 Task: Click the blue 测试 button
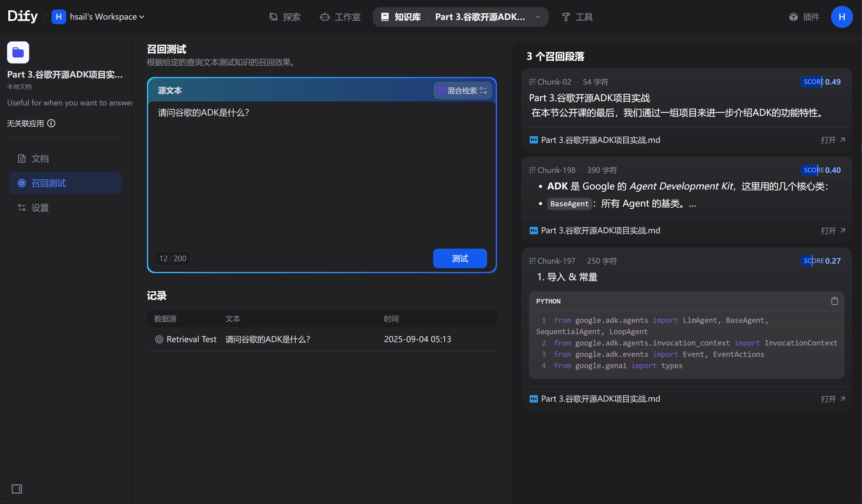tap(460, 258)
